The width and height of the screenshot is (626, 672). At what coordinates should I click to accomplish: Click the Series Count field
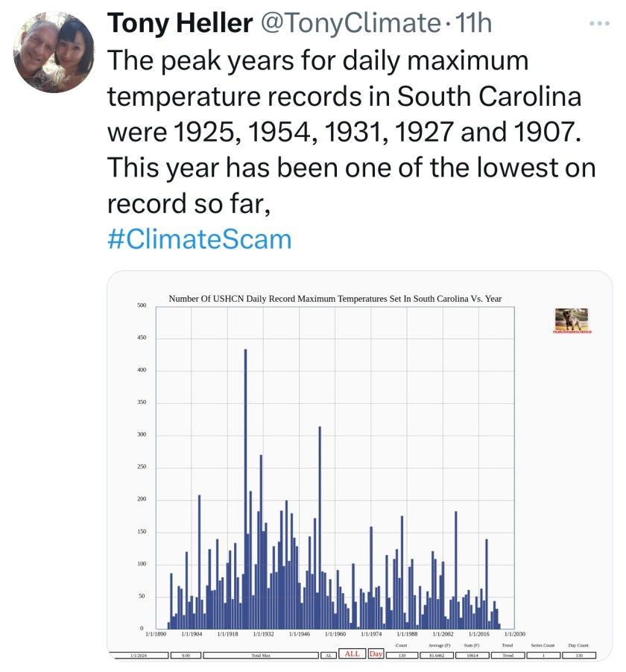coord(543,655)
